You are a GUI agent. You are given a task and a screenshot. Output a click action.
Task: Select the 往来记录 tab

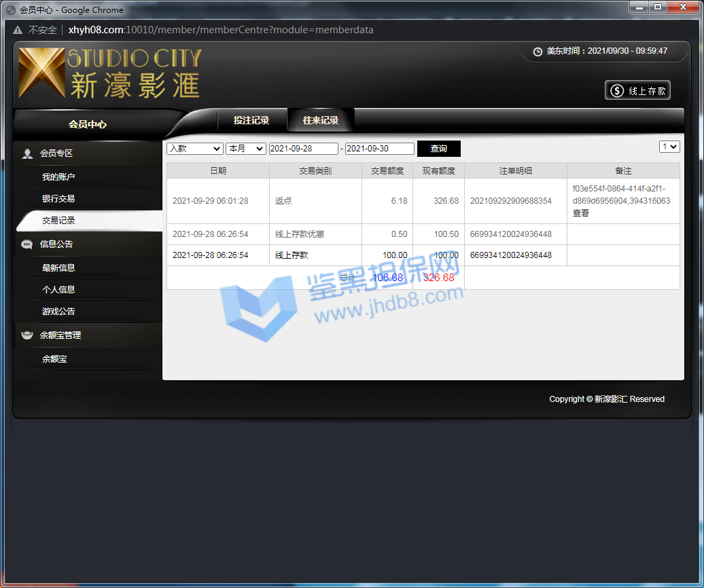321,120
